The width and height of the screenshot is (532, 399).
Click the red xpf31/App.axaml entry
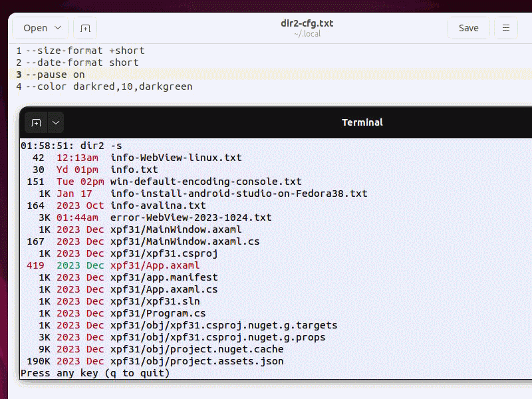click(x=155, y=265)
